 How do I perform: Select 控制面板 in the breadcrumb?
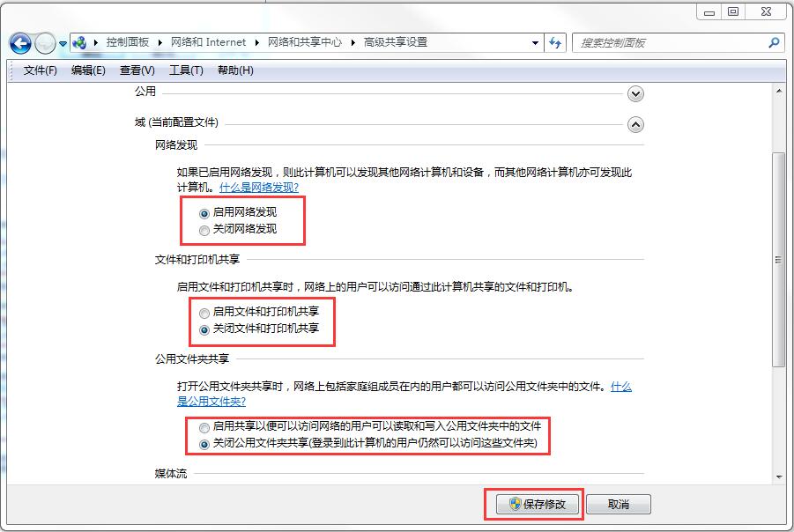click(128, 42)
